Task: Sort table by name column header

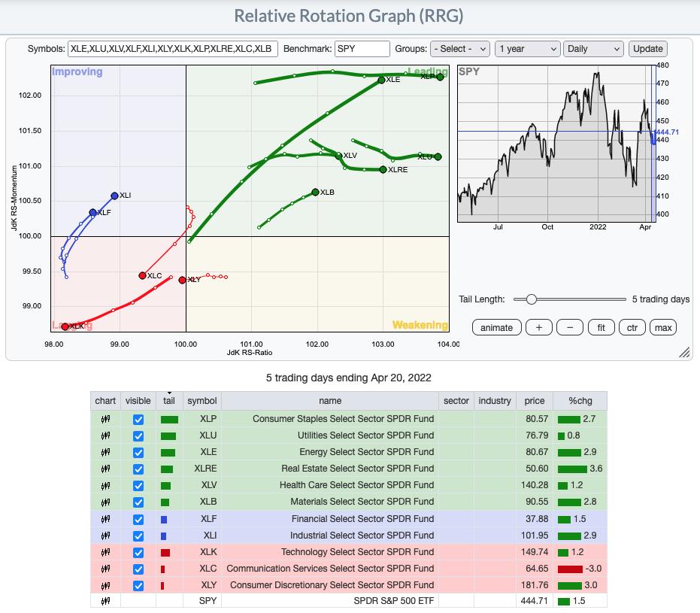Action: (330, 401)
